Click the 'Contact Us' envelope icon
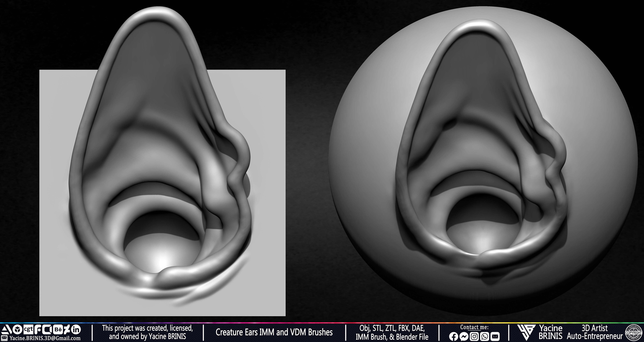This screenshot has height=342, width=644. (4, 338)
